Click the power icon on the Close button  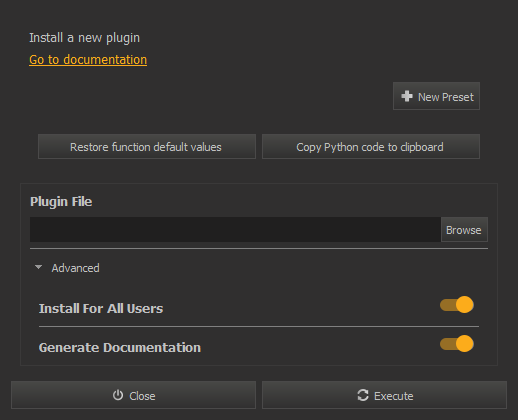118,395
